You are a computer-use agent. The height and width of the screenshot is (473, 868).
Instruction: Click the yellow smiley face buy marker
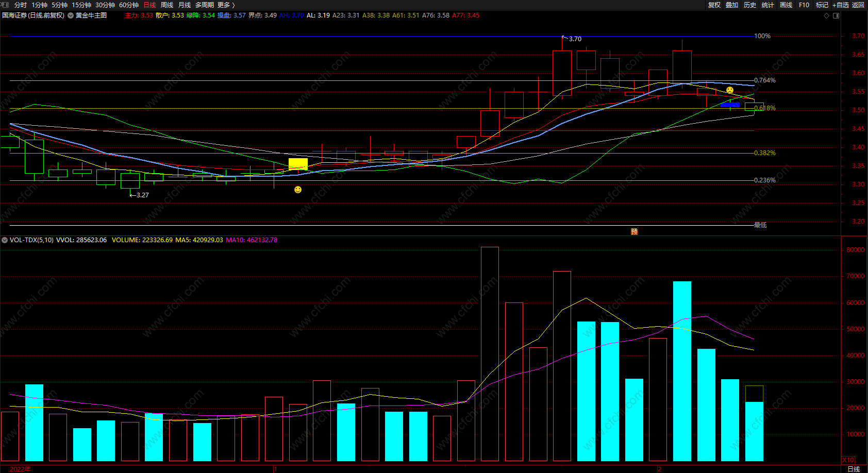298,190
